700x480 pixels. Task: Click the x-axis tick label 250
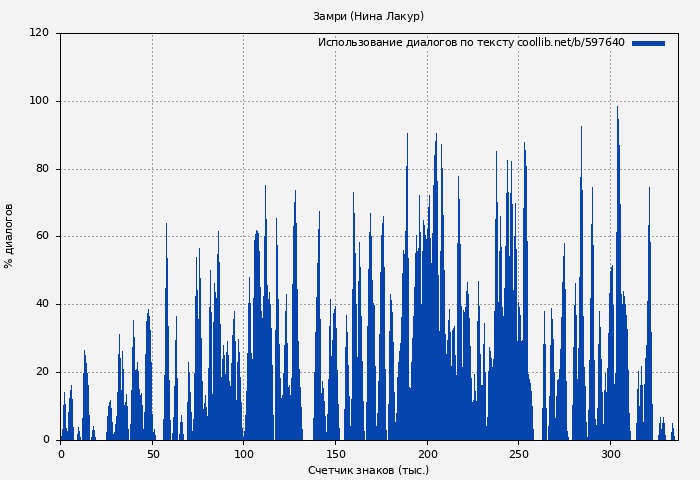[x=519, y=454]
